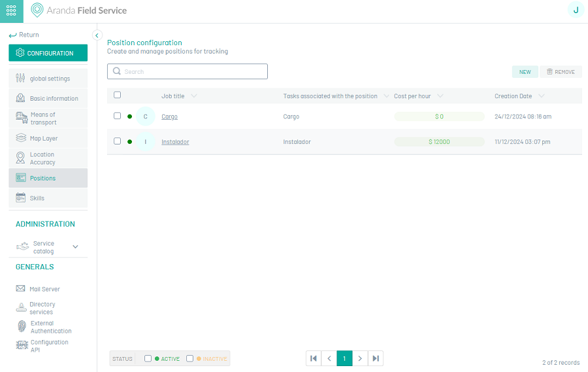Open the Configuration API icon

pos(22,345)
